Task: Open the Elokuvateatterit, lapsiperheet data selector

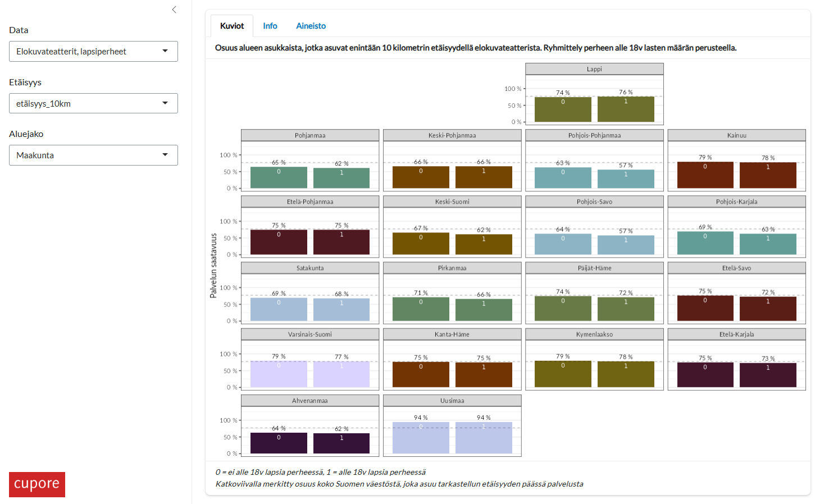Action: (x=93, y=51)
